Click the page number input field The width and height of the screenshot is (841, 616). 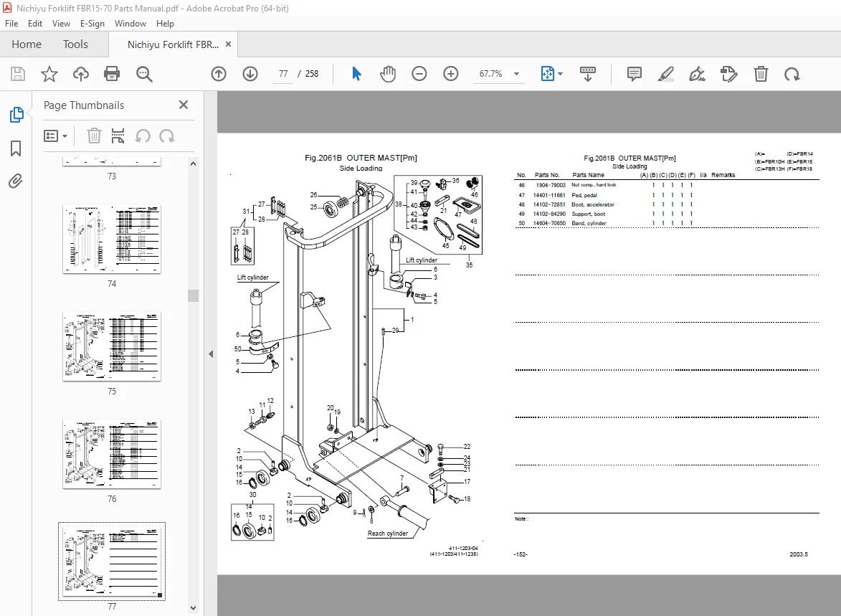[x=283, y=74]
